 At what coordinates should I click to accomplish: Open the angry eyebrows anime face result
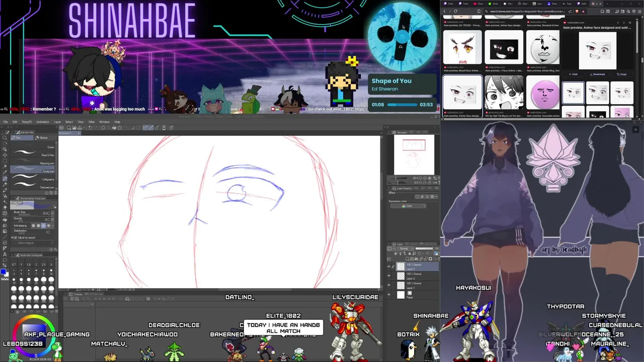(x=462, y=47)
